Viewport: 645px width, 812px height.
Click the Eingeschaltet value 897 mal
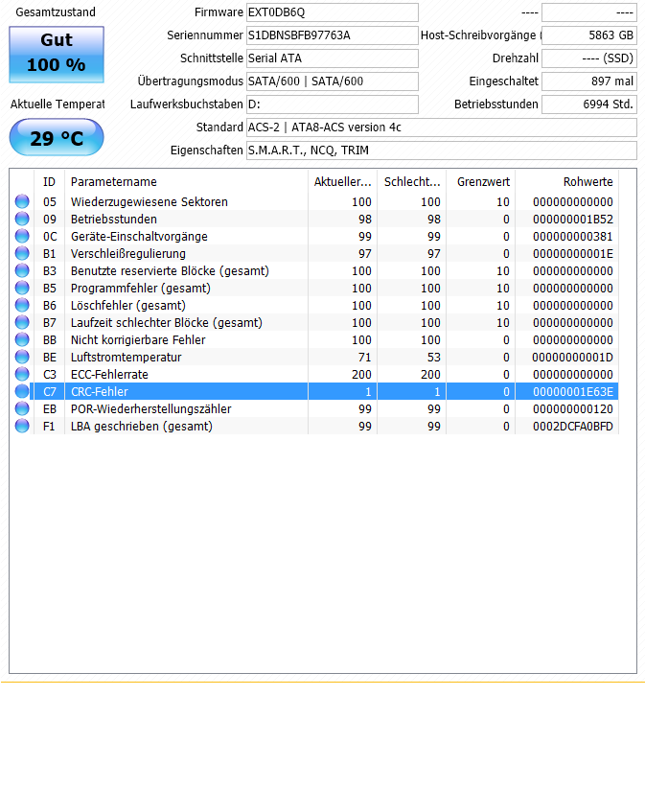coord(589,81)
